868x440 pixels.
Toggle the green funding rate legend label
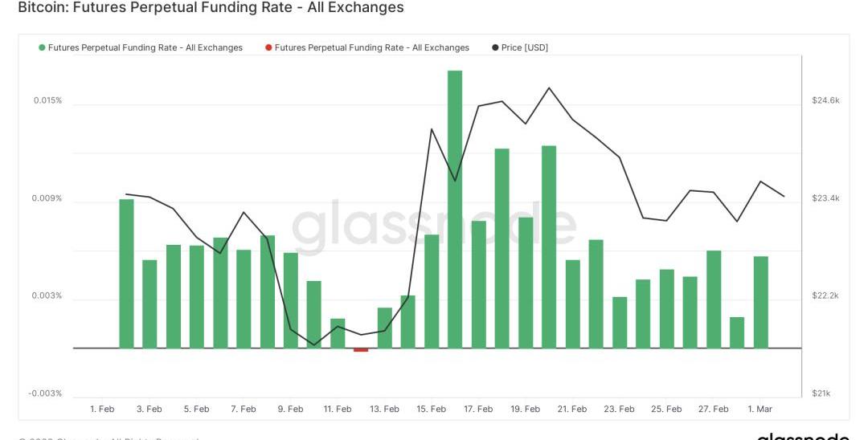click(x=145, y=48)
